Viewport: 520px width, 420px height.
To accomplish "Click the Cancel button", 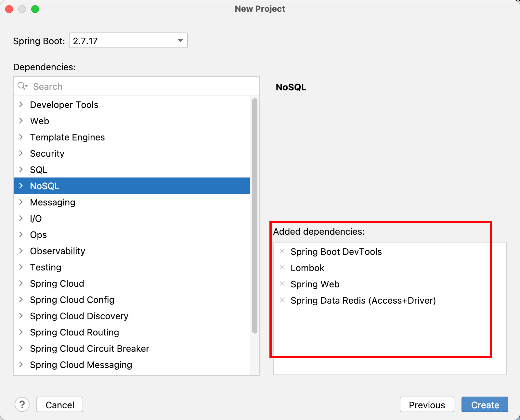I will [60, 404].
